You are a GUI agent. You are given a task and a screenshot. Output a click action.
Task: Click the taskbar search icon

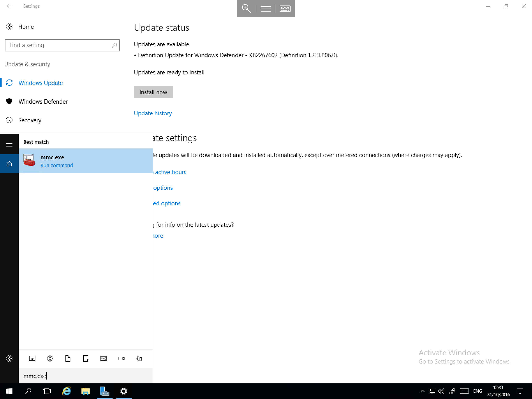point(28,391)
